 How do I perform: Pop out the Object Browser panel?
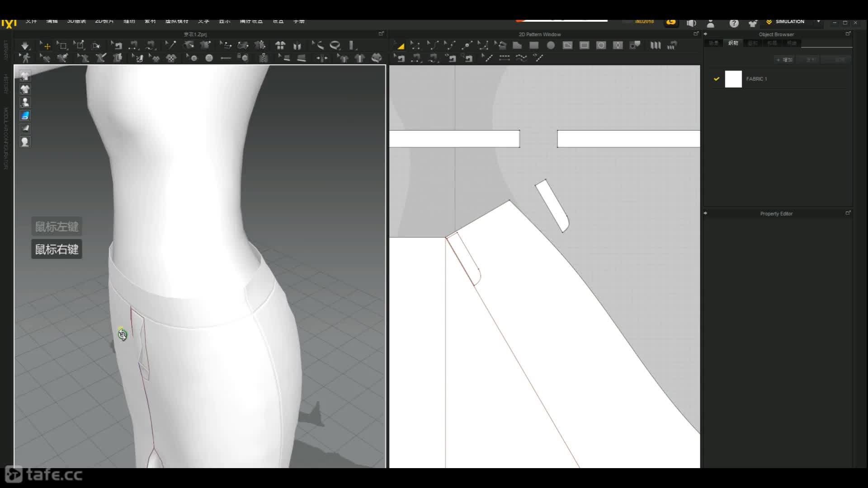pos(848,34)
